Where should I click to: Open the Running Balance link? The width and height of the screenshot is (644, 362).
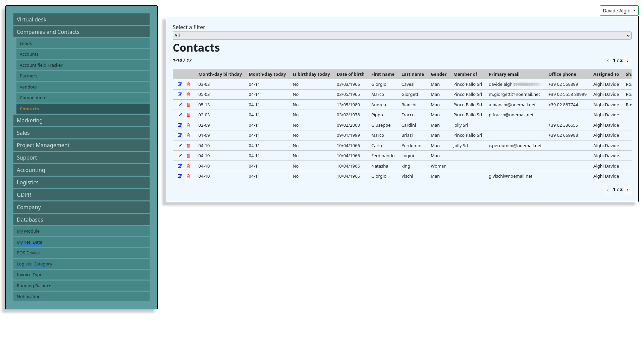coord(34,286)
